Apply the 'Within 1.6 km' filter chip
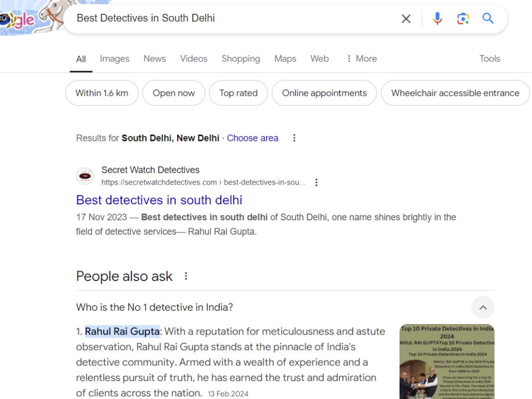 click(102, 93)
